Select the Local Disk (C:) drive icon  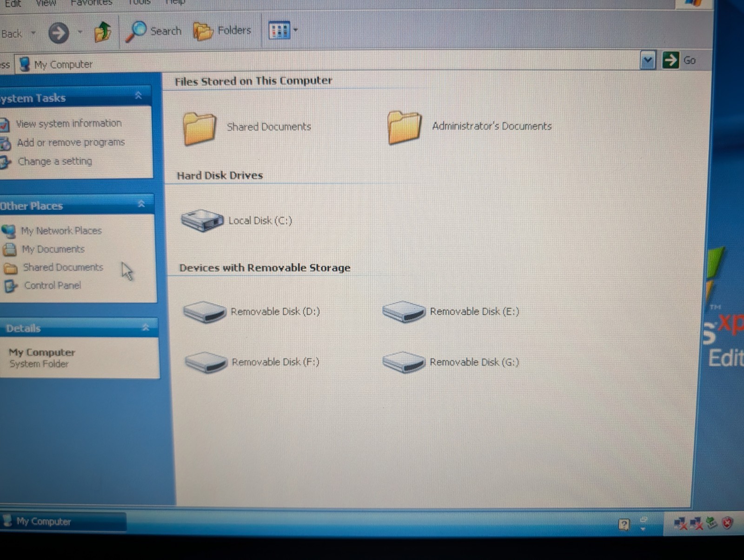pyautogui.click(x=202, y=220)
